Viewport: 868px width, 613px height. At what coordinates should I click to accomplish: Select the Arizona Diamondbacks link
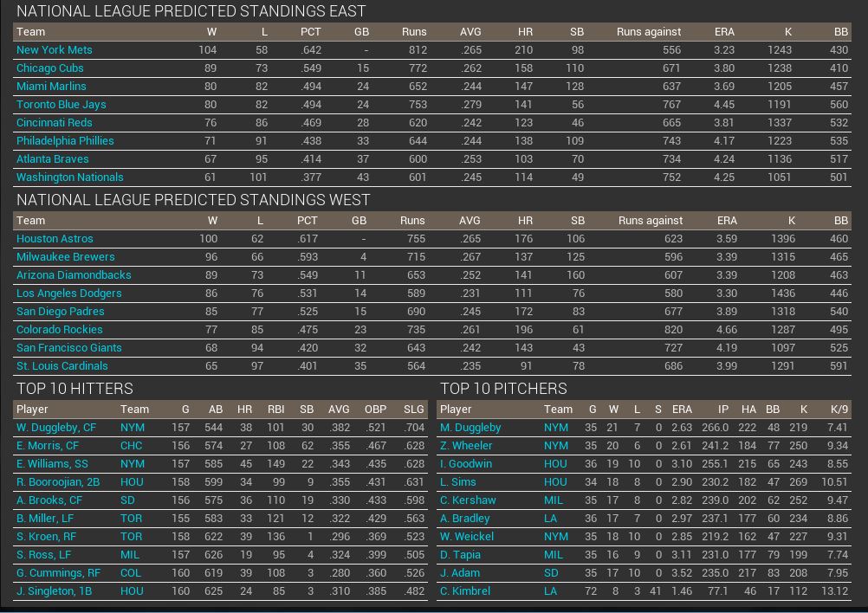pos(74,275)
